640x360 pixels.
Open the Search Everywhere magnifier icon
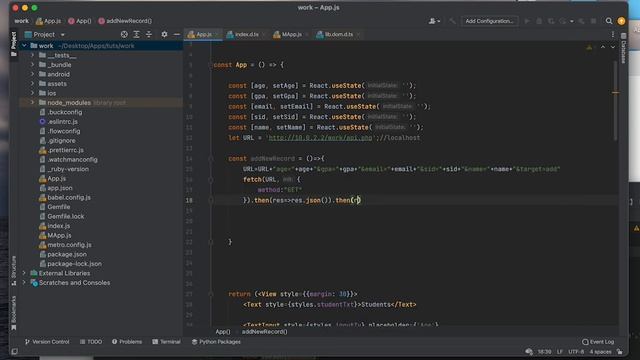(x=609, y=21)
